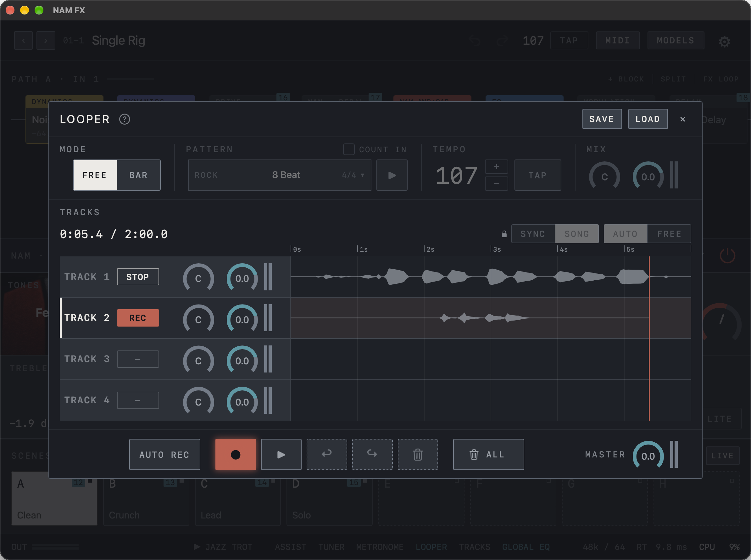Click the Track 1 waveform lane
Screen dimensions: 751x560
coord(490,277)
